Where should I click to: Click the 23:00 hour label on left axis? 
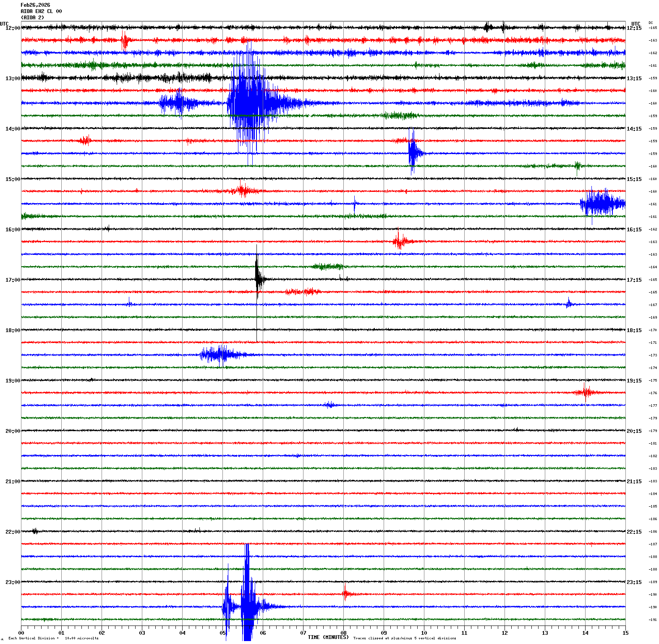click(13, 582)
